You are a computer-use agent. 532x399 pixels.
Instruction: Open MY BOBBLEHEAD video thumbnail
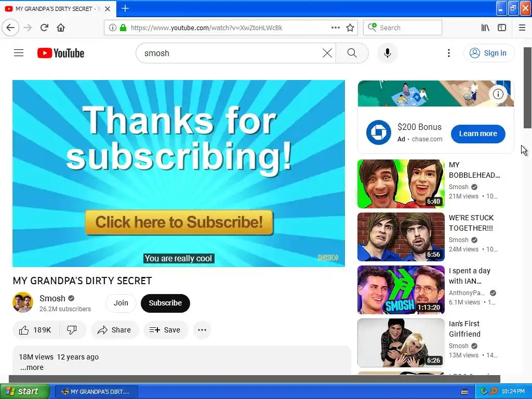coord(401,183)
